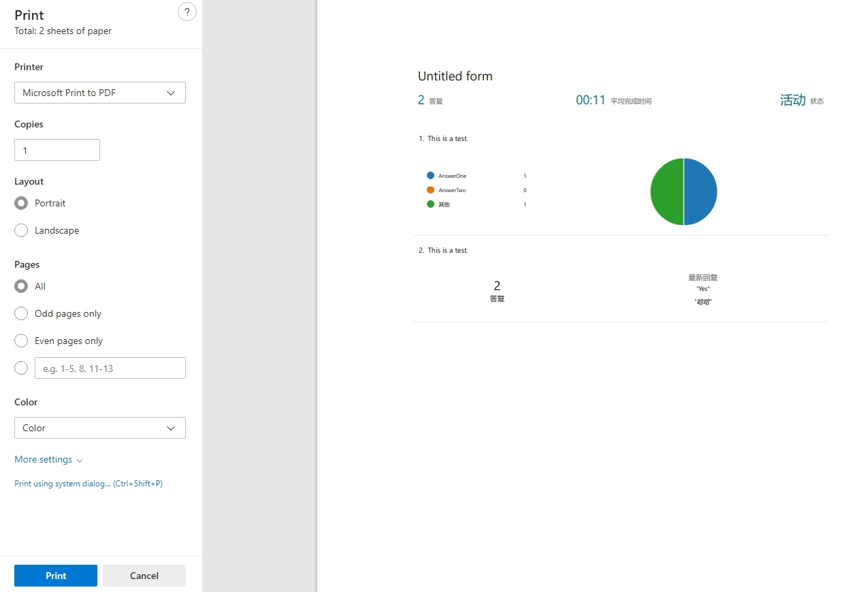This screenshot has width=868, height=592.
Task: Click the page range field e.g. 1-5, 8, 11-13
Action: [110, 368]
